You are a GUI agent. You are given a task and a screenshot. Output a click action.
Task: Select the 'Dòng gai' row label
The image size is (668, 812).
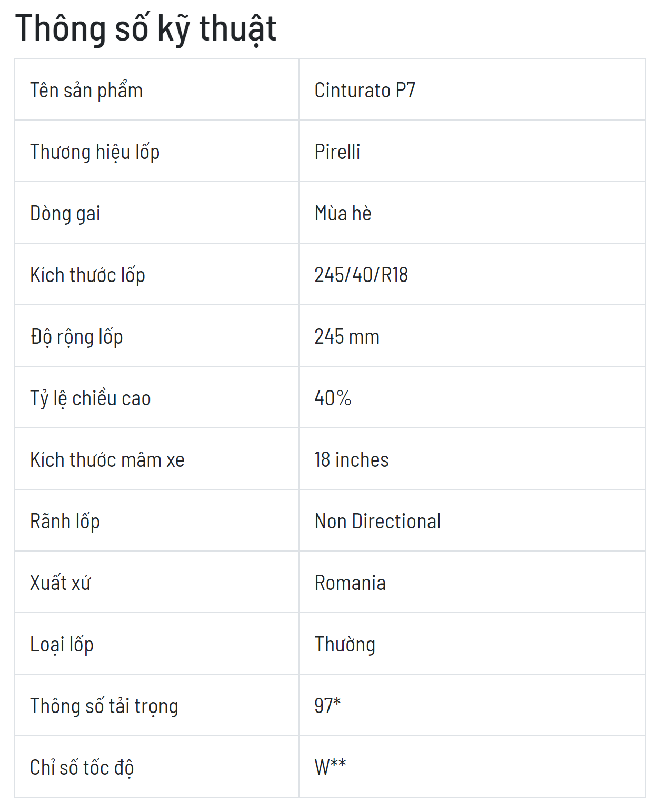65,214
